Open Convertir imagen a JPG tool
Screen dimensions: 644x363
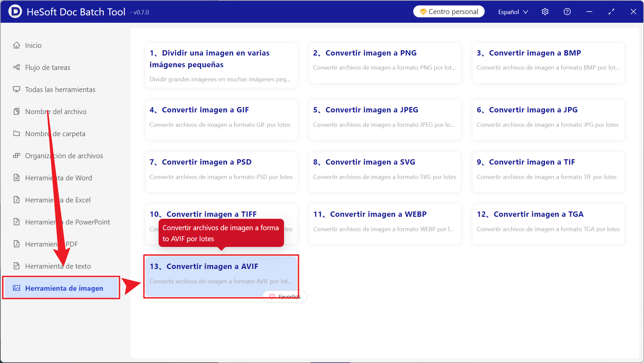click(x=548, y=119)
